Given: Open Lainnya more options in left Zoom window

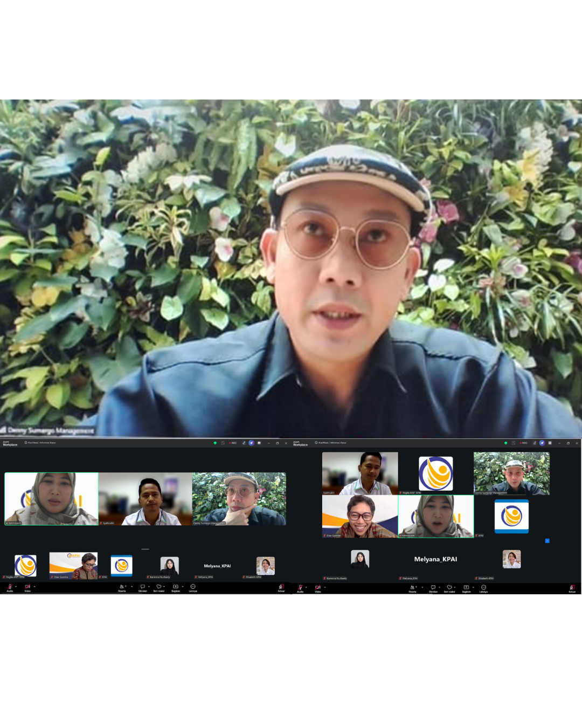Looking at the screenshot, I should point(192,587).
